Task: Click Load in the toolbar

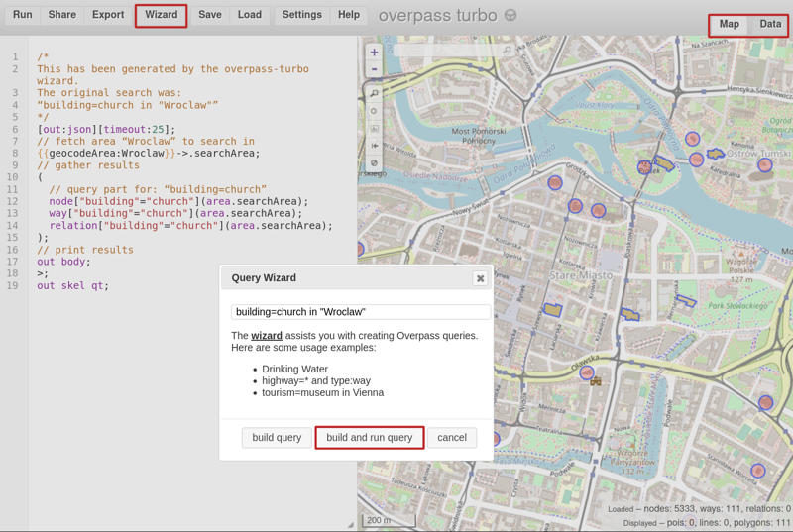Action: coord(250,15)
